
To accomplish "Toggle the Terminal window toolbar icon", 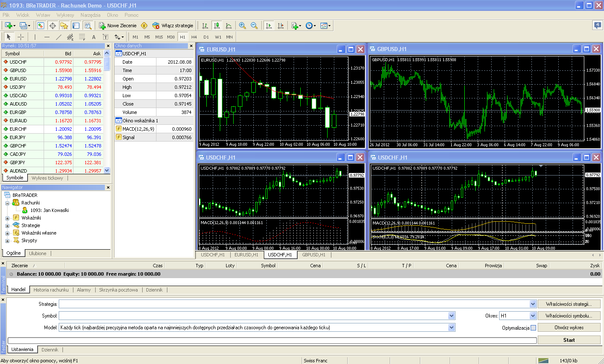I will (x=76, y=26).
